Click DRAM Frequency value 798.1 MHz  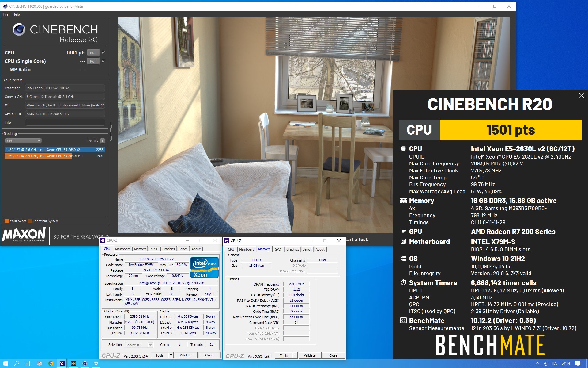[296, 284]
